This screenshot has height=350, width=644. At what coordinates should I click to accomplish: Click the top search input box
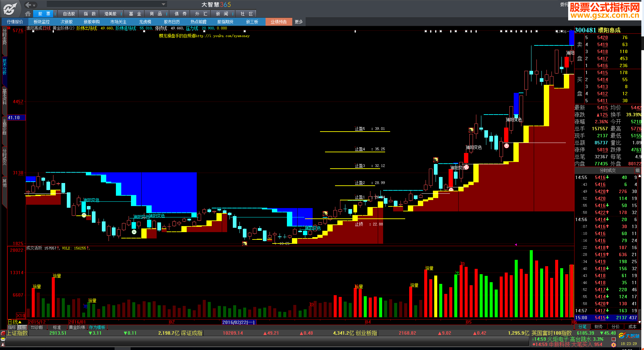[x=104, y=4]
